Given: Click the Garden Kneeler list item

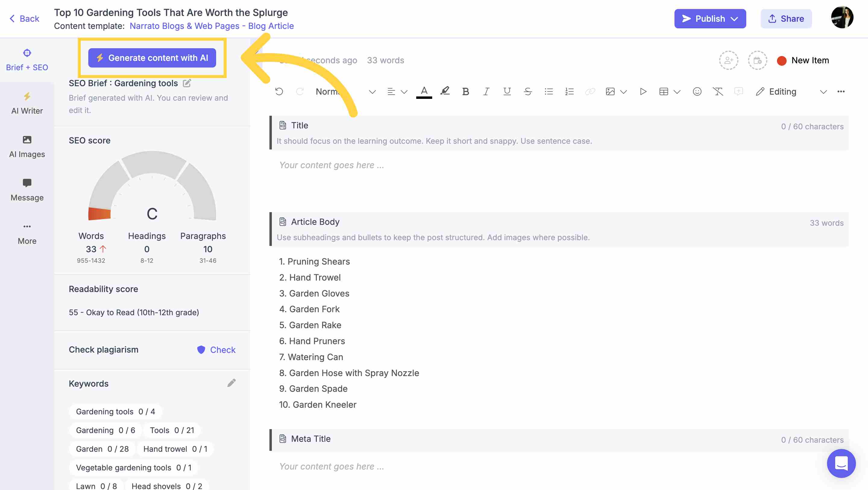Looking at the screenshot, I should pos(318,405).
